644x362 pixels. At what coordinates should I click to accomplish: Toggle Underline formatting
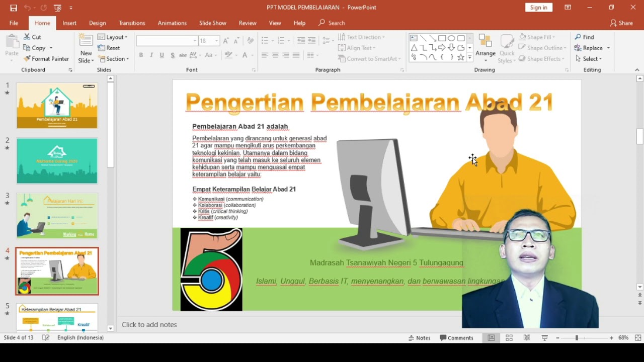162,55
